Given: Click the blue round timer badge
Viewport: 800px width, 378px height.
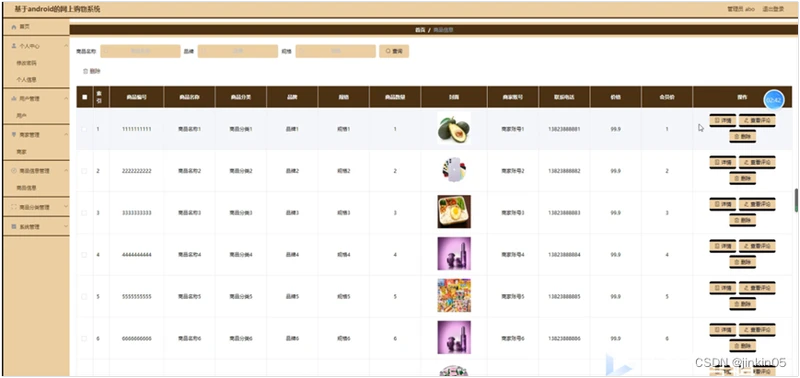Looking at the screenshot, I should pos(773,100).
